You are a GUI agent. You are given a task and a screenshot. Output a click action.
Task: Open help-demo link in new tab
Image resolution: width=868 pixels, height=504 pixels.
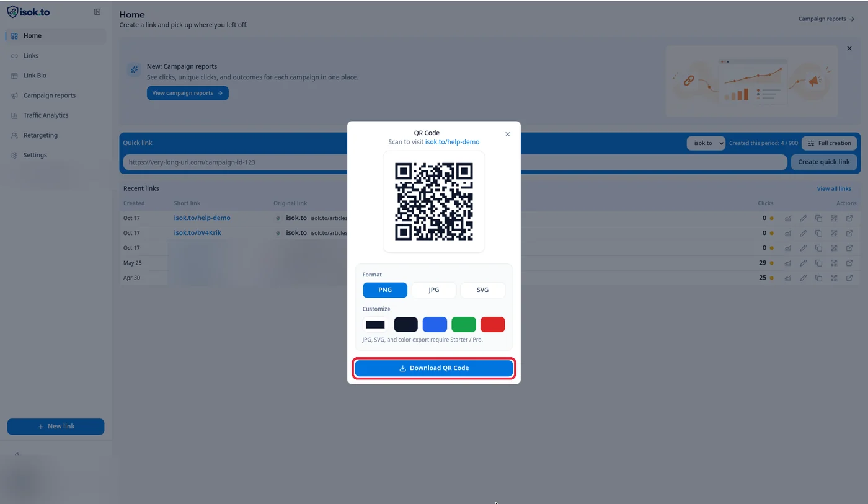[x=849, y=218]
